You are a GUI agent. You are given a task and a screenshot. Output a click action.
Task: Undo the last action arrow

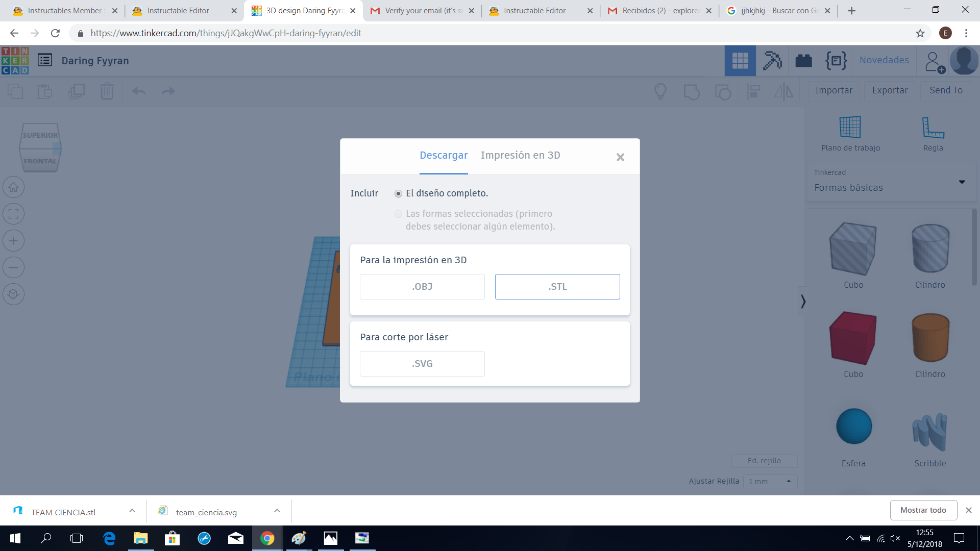[x=139, y=91]
